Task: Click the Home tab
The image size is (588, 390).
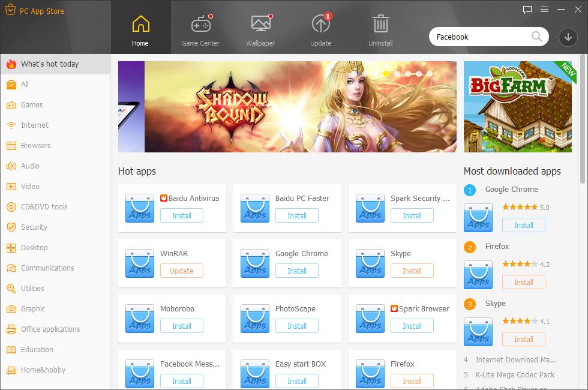Action: click(x=140, y=31)
